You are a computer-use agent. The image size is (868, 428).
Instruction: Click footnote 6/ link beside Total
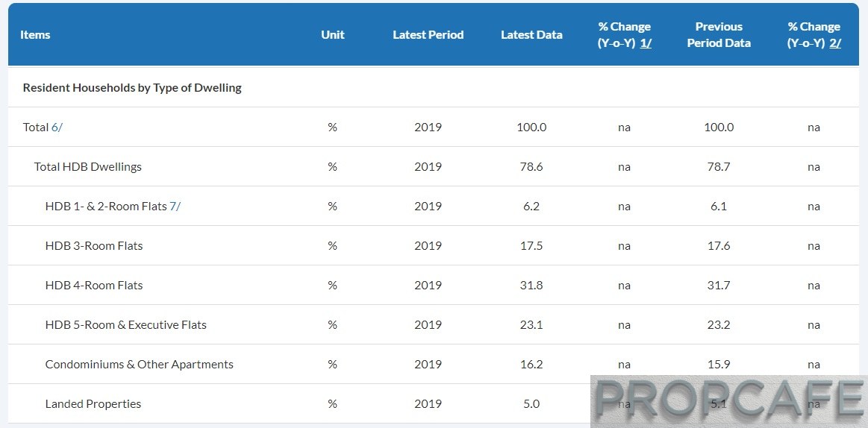point(57,128)
